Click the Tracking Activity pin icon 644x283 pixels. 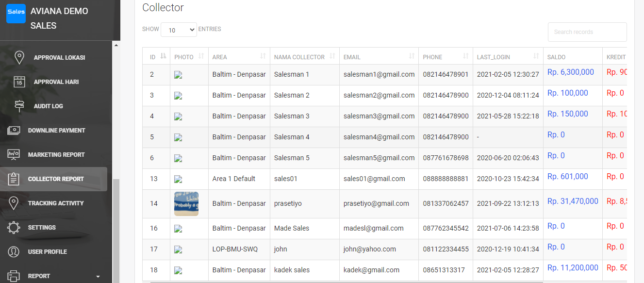click(x=14, y=203)
